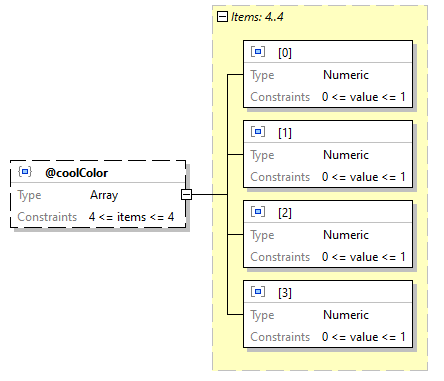Click the array item icon for [3]
This screenshot has width=444, height=381.
(258, 292)
